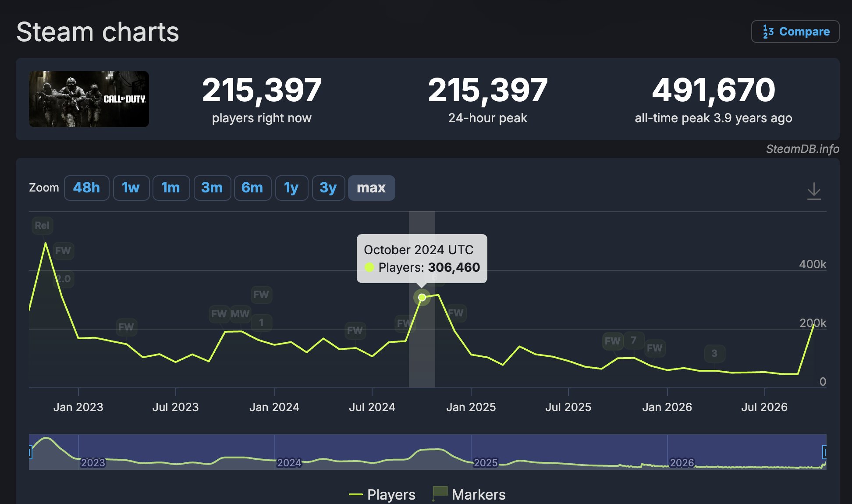Open the Compare button
Image resolution: width=852 pixels, height=504 pixels.
point(795,32)
